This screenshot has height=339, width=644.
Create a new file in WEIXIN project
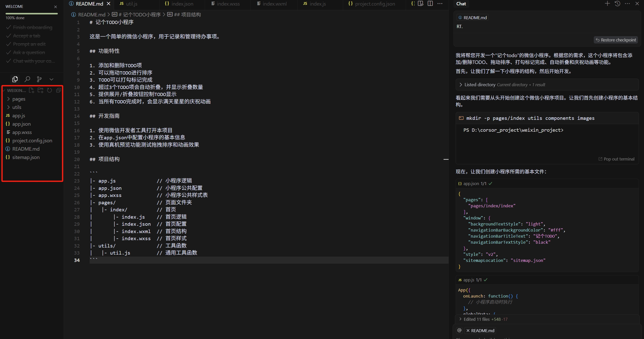[x=31, y=90]
